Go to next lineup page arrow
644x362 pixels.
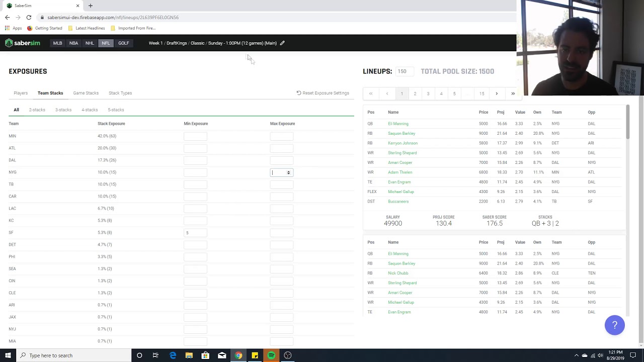(x=497, y=94)
